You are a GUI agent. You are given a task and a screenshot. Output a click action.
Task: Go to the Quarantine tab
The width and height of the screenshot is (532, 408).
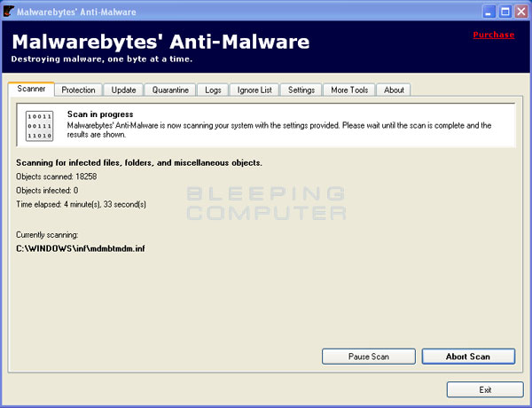click(170, 90)
